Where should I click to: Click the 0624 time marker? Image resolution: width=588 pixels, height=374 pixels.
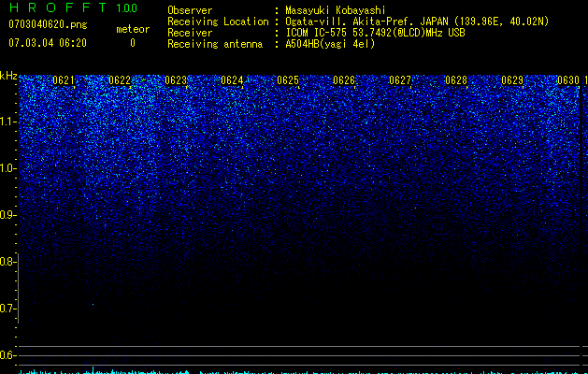pos(232,80)
